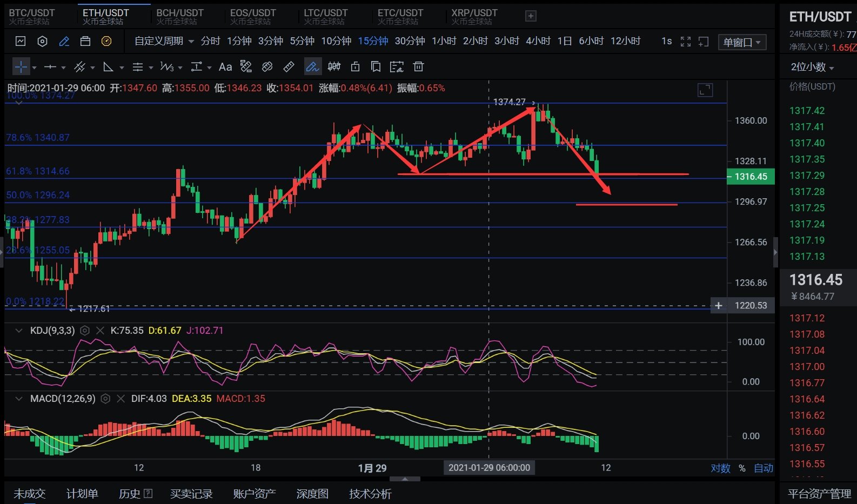Image resolution: width=857 pixels, height=504 pixels.
Task: Click the trash icon to delete drawings
Action: pos(418,67)
